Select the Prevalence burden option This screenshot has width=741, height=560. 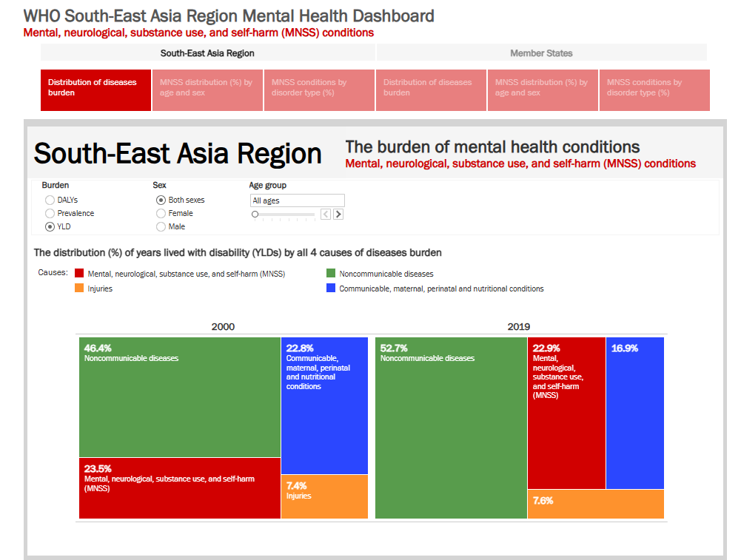pyautogui.click(x=50, y=214)
